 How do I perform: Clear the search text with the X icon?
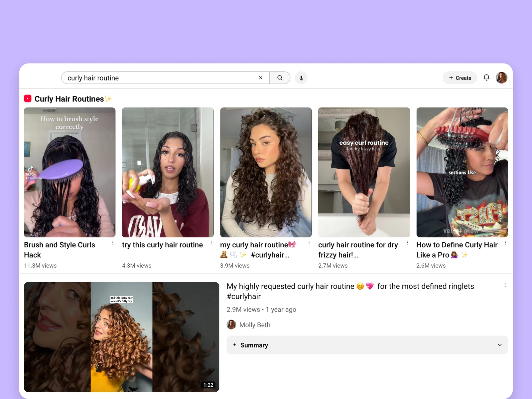[261, 78]
